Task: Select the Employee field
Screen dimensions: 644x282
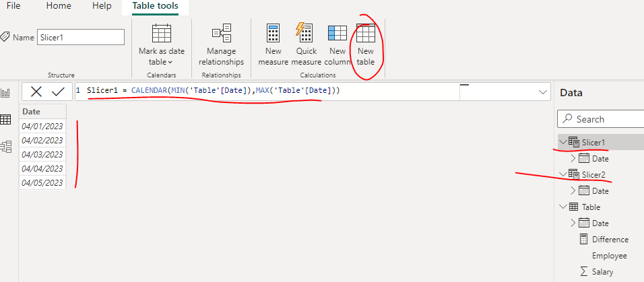Action: coord(609,256)
